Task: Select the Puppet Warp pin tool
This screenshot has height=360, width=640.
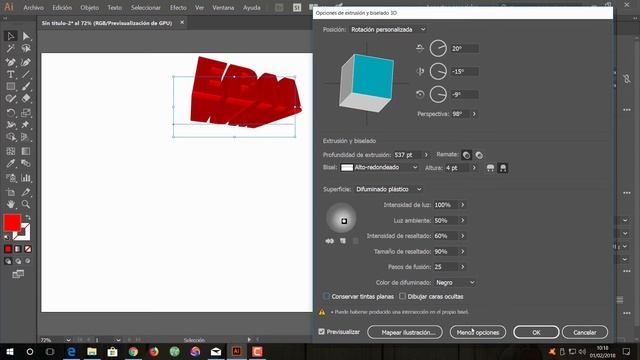Action: tap(26, 124)
